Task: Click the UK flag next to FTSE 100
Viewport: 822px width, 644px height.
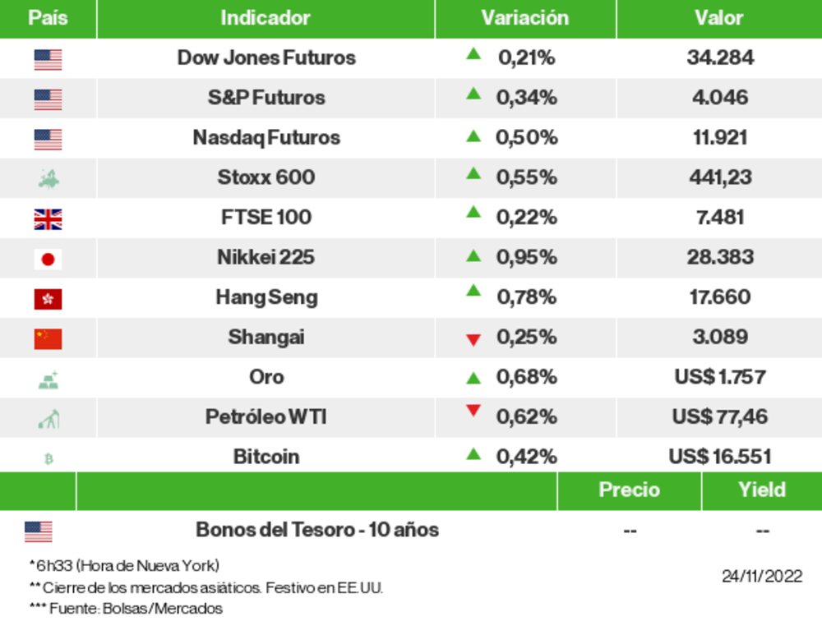Action: (48, 219)
